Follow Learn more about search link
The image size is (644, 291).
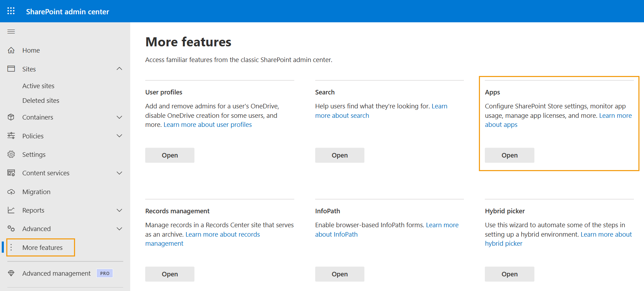(342, 116)
